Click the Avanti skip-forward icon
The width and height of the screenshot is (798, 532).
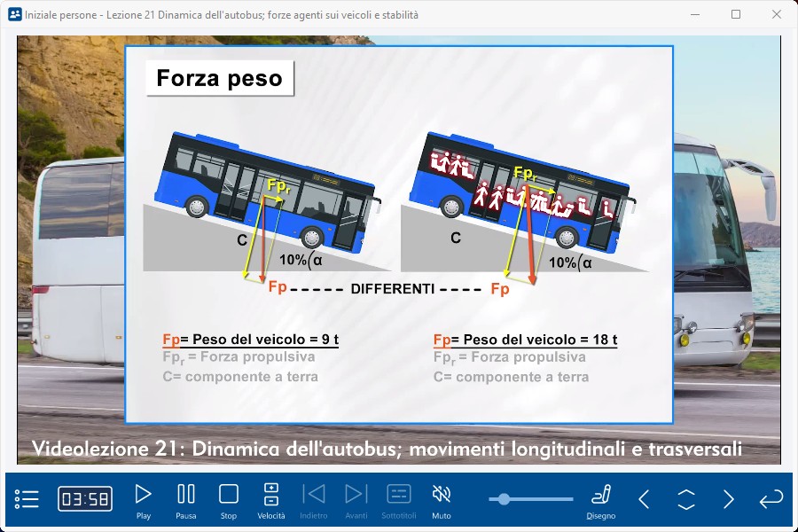click(x=356, y=495)
